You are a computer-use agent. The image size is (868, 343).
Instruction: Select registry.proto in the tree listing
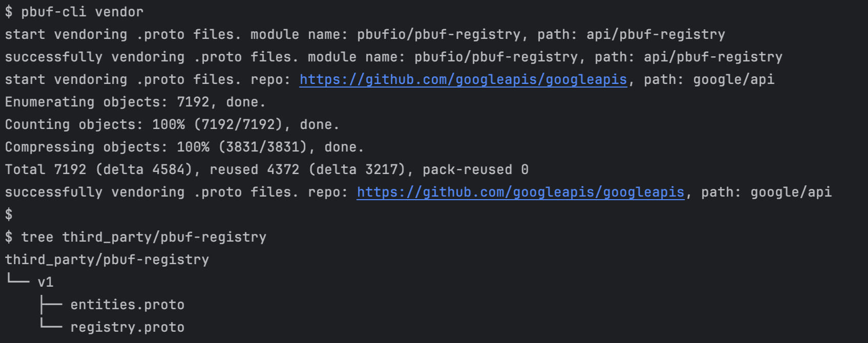(127, 327)
